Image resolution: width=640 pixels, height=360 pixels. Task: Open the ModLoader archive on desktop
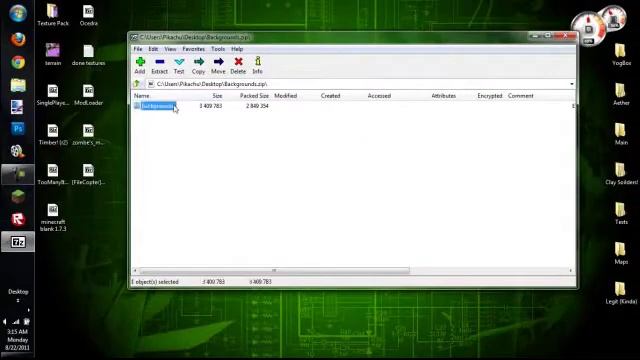pyautogui.click(x=89, y=95)
